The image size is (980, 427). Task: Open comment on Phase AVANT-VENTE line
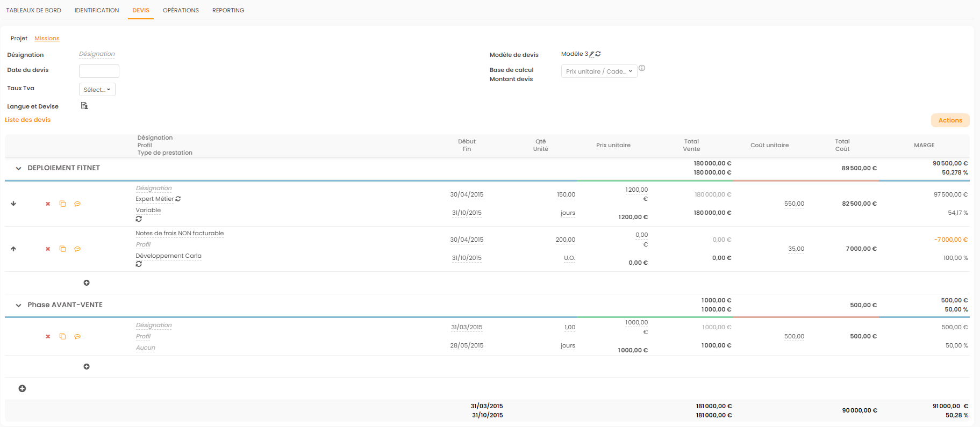point(77,337)
